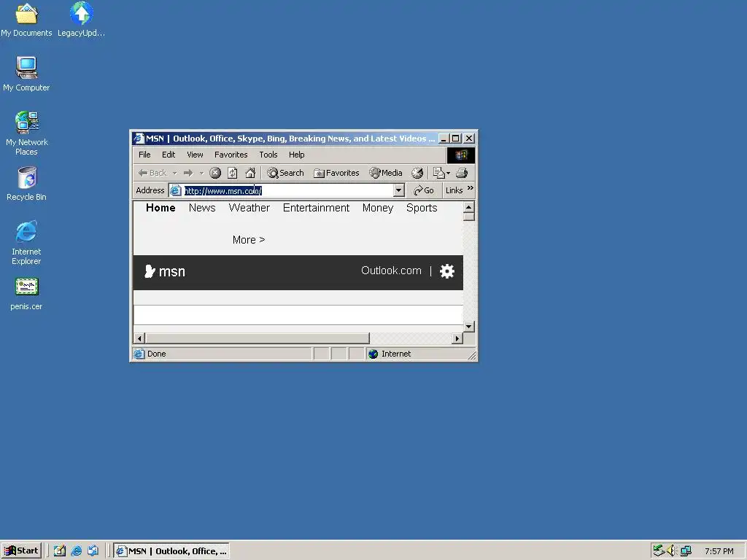
Task: Open the File menu
Action: [144, 155]
